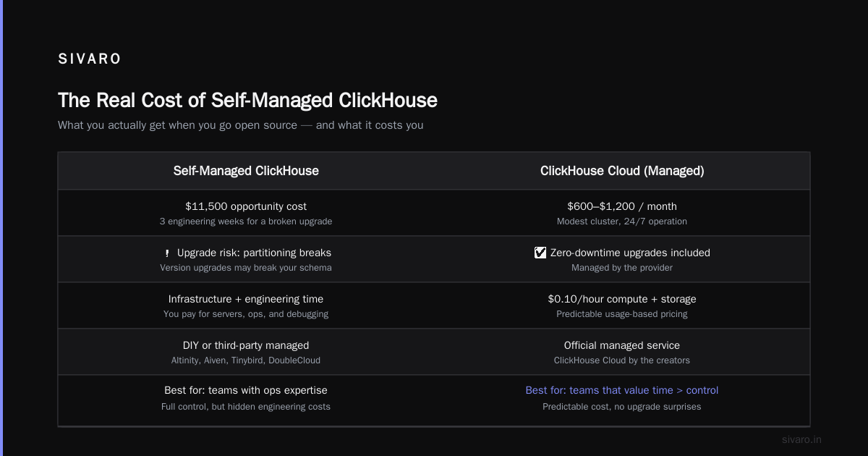Click 'Managed by the provider' text
Image resolution: width=868 pixels, height=456 pixels.
click(622, 268)
